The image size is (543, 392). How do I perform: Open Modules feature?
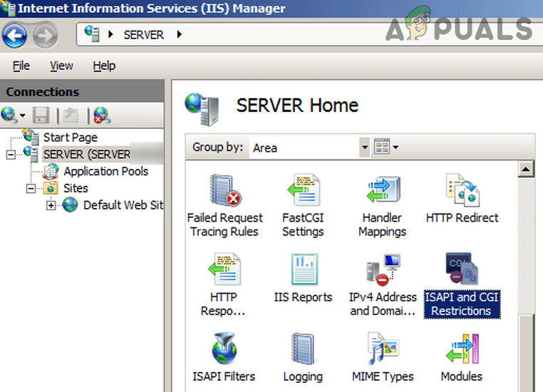[462, 358]
